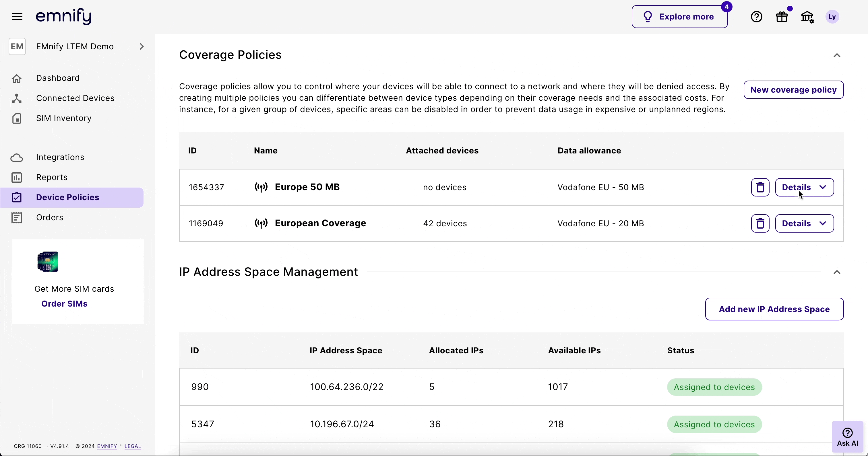Collapse the IP Address Space Management section

(837, 272)
